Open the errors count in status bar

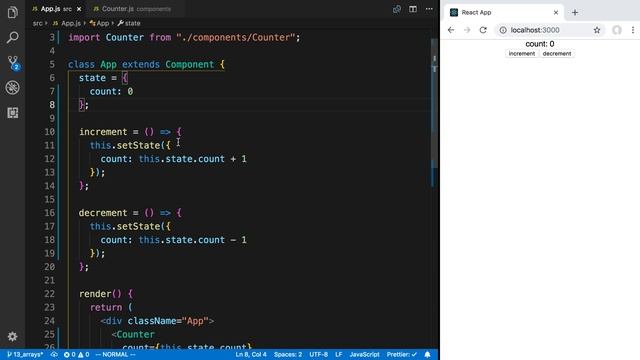(70, 354)
